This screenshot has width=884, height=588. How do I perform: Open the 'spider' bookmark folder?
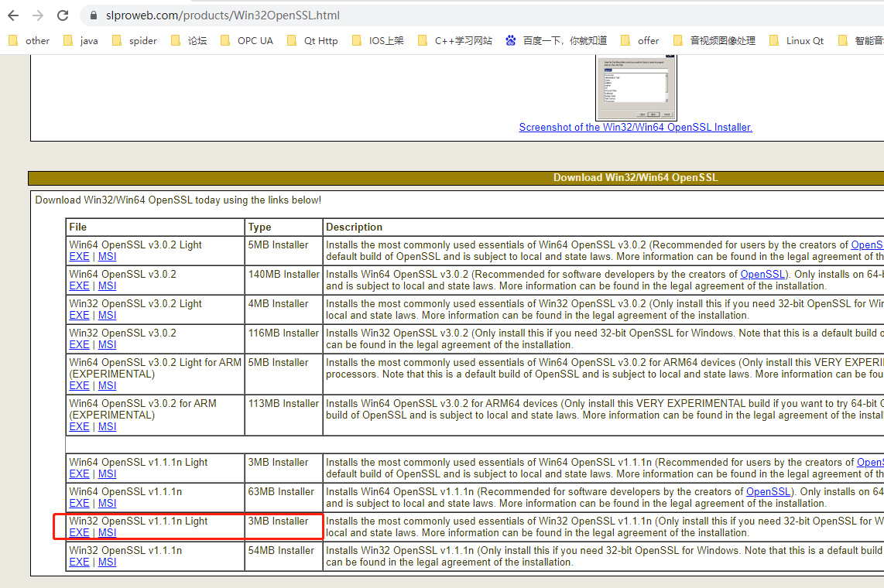[x=135, y=40]
